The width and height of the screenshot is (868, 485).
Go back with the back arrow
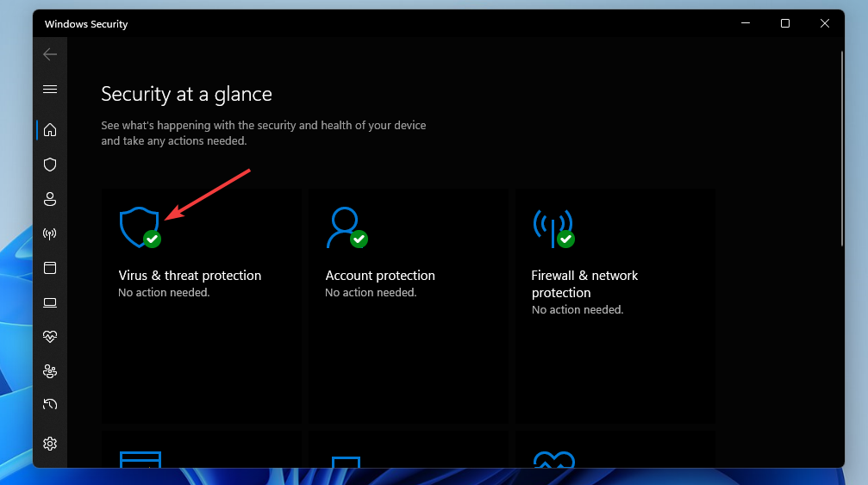(50, 54)
